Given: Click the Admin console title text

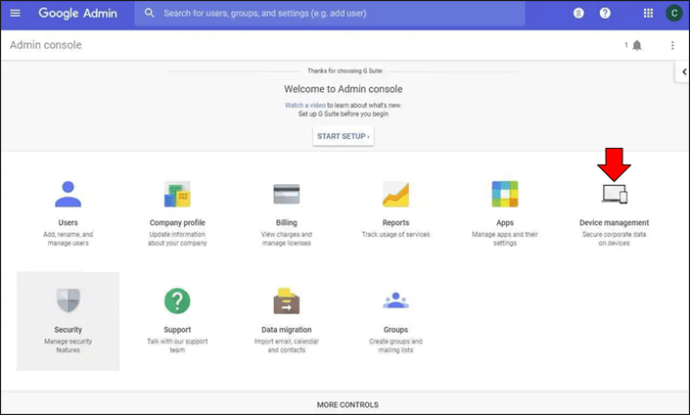Looking at the screenshot, I should pyautogui.click(x=46, y=45).
